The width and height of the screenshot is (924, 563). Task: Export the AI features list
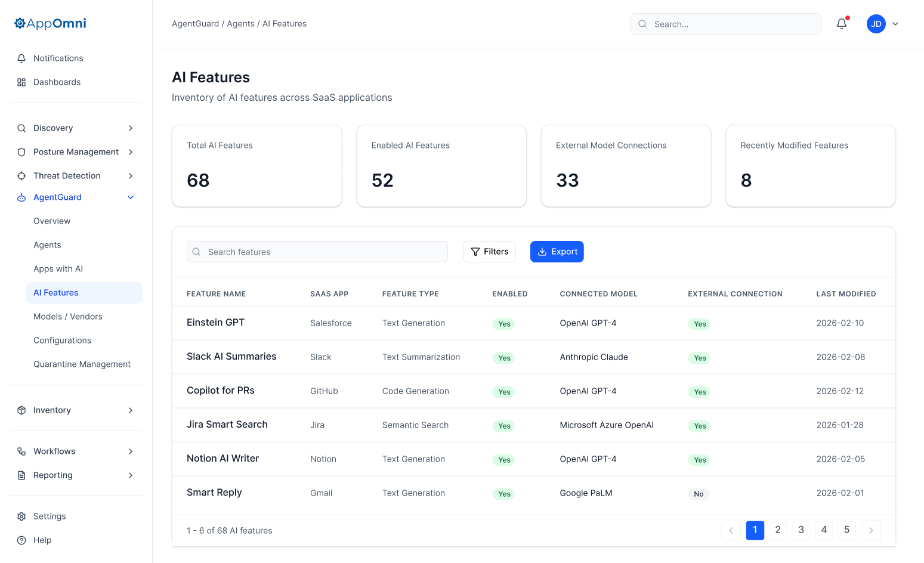tap(557, 251)
